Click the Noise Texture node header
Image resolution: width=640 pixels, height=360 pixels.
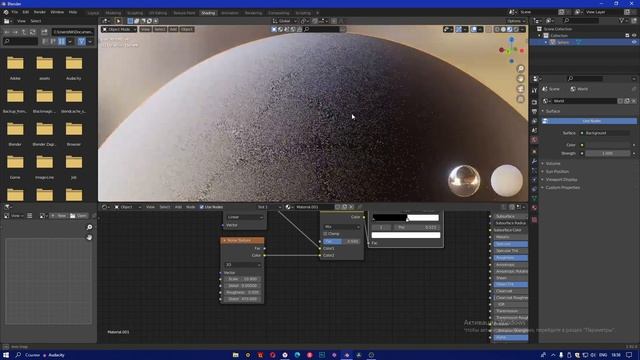point(242,240)
